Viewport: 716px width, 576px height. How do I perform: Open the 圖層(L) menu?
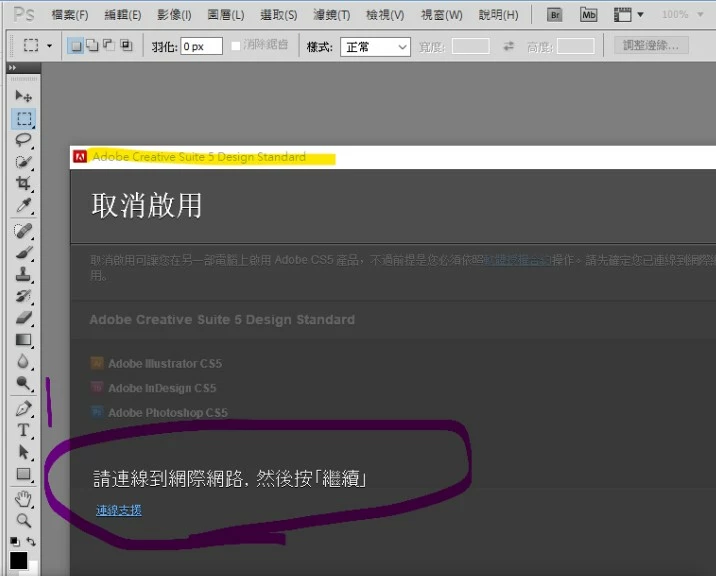[x=226, y=15]
